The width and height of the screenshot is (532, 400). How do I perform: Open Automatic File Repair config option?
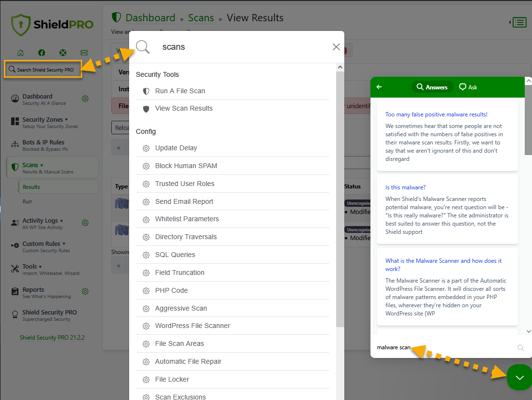tap(233, 362)
